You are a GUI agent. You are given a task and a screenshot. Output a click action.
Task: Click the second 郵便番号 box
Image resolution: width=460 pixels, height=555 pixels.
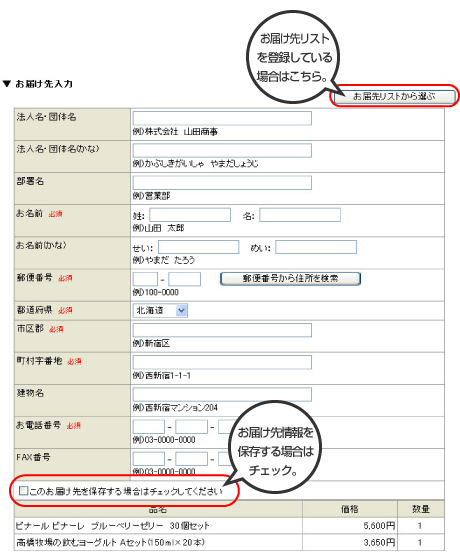pyautogui.click(x=184, y=279)
